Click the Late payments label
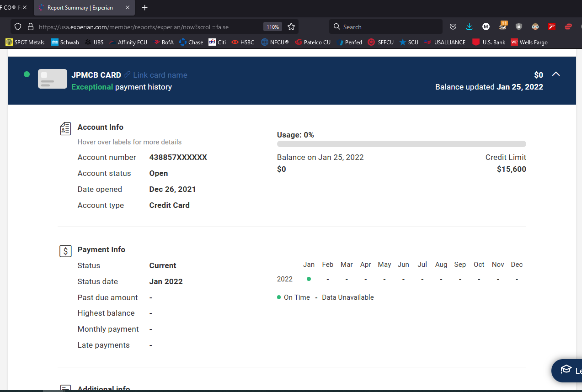 click(104, 345)
